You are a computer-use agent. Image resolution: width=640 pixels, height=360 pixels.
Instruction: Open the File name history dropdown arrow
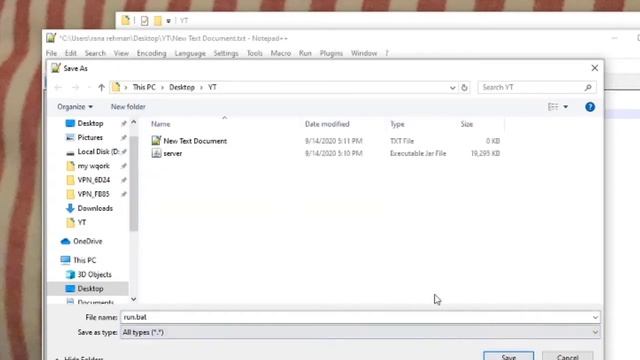tap(595, 318)
